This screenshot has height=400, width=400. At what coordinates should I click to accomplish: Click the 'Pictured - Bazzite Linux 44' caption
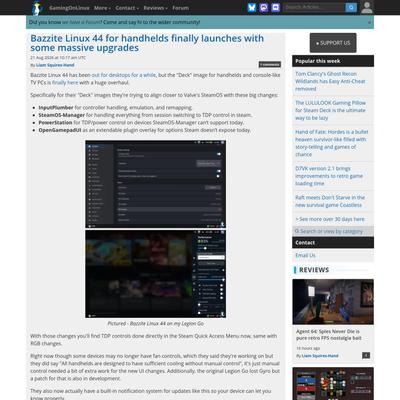tap(155, 323)
